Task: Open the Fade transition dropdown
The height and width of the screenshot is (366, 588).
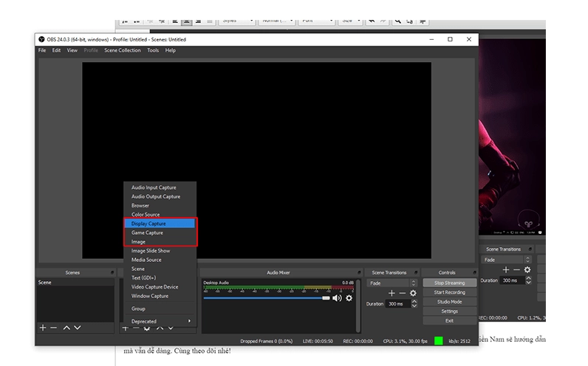Action: (393, 283)
